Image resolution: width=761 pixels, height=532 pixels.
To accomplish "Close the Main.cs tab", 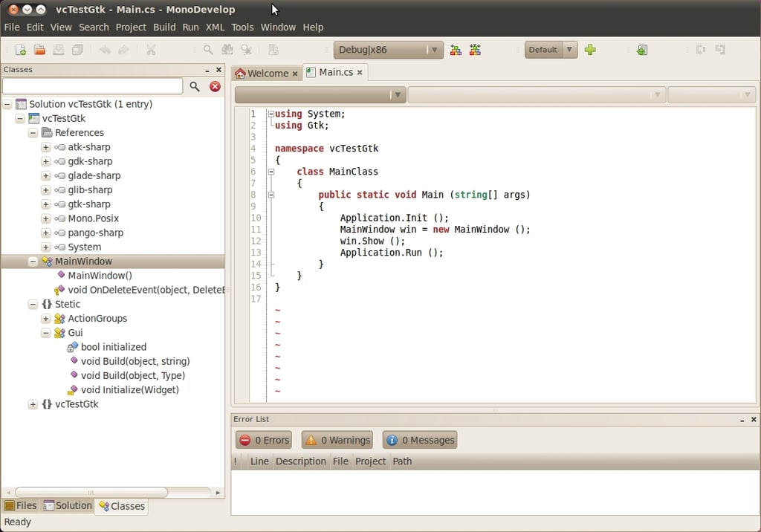I will 360,72.
